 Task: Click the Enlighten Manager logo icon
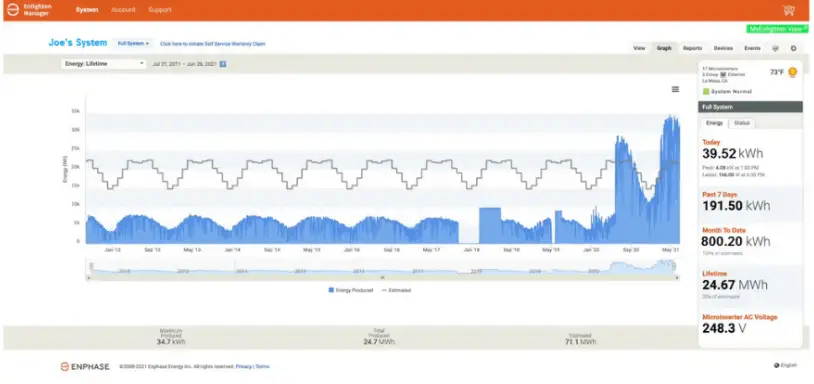tap(13, 10)
